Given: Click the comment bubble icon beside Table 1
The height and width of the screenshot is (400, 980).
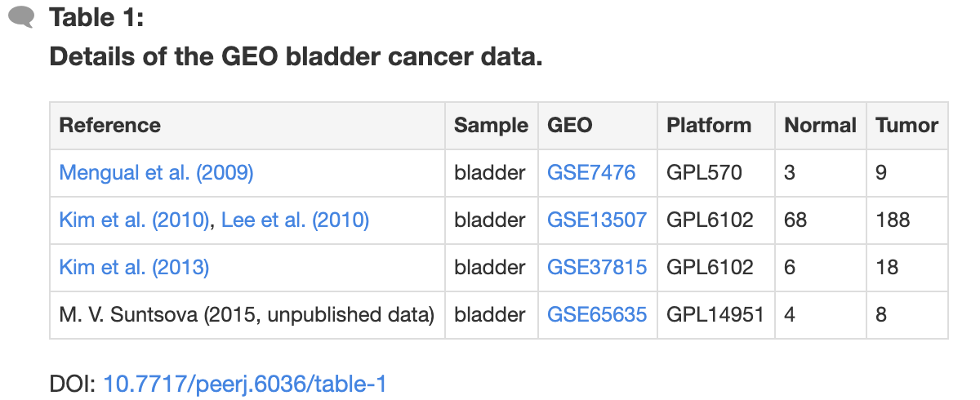Looking at the screenshot, I should point(21,16).
